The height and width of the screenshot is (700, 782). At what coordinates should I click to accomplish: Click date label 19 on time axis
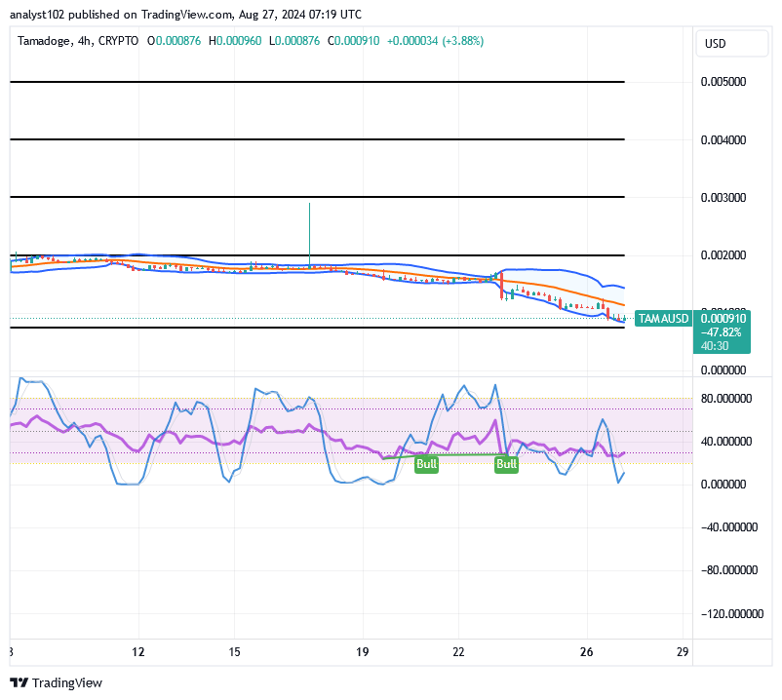(362, 651)
